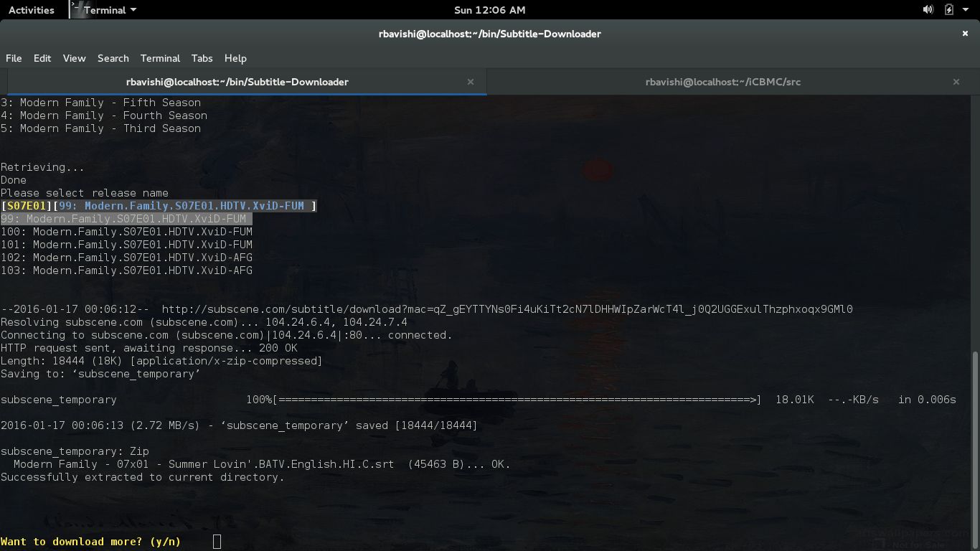Open the Edit menu
980x551 pixels.
click(x=42, y=58)
